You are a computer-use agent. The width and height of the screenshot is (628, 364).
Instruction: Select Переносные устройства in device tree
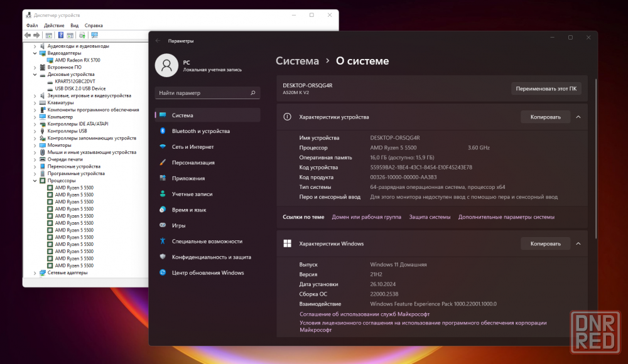point(73,166)
